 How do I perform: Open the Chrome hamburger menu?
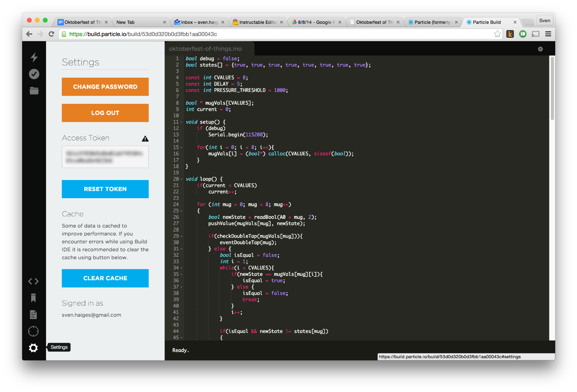pyautogui.click(x=548, y=34)
